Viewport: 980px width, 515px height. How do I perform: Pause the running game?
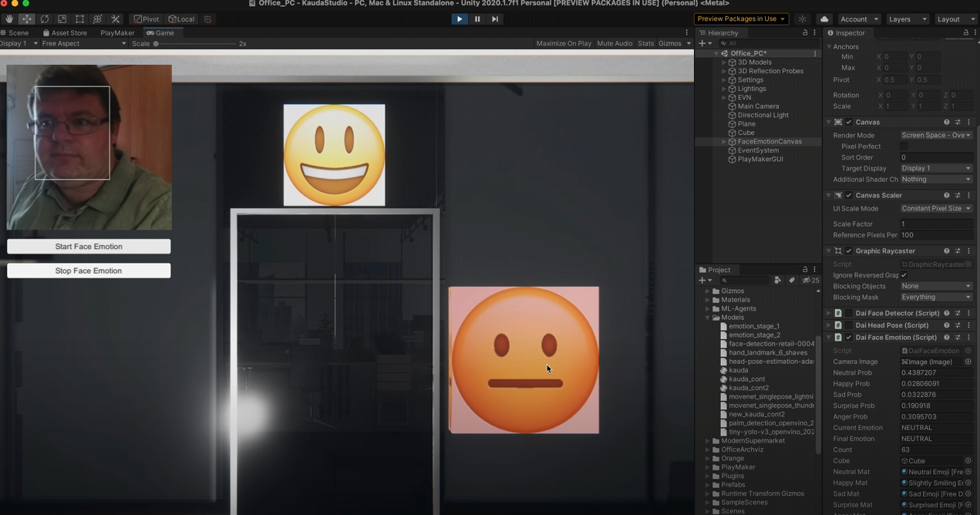coord(477,19)
